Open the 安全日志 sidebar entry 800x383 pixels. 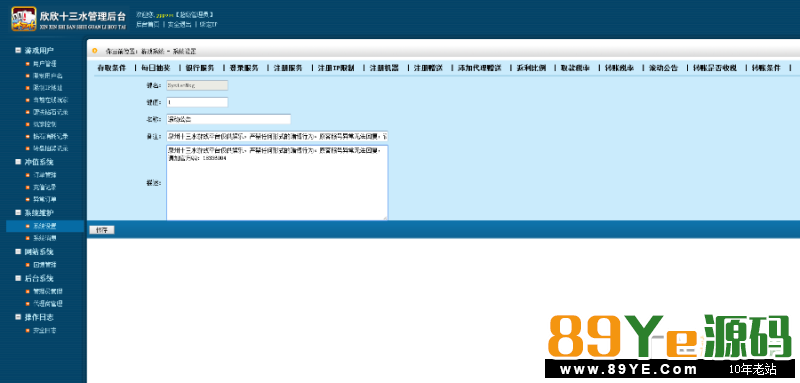44,330
